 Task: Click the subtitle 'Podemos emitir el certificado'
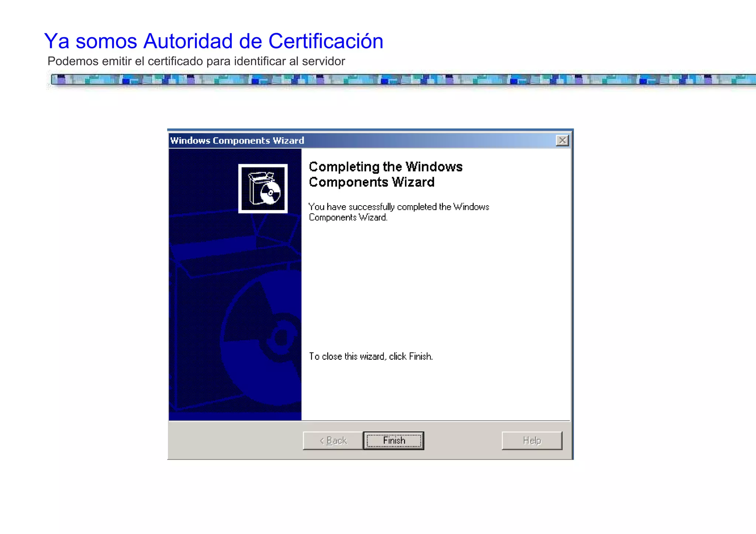(126, 61)
